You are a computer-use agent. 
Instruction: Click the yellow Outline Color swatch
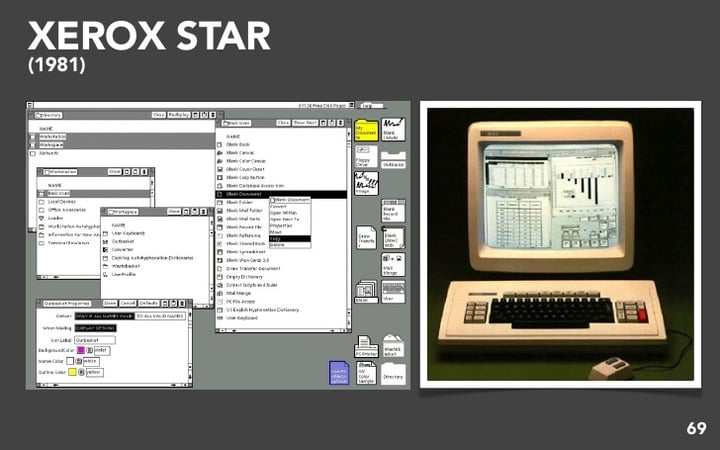click(x=72, y=372)
